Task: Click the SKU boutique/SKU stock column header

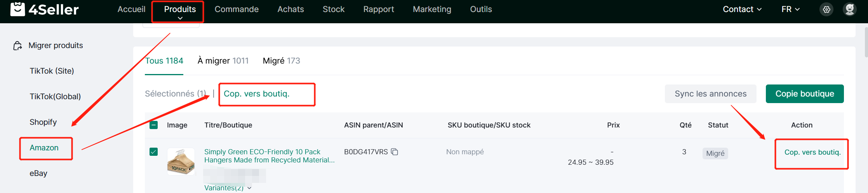Action: click(489, 125)
